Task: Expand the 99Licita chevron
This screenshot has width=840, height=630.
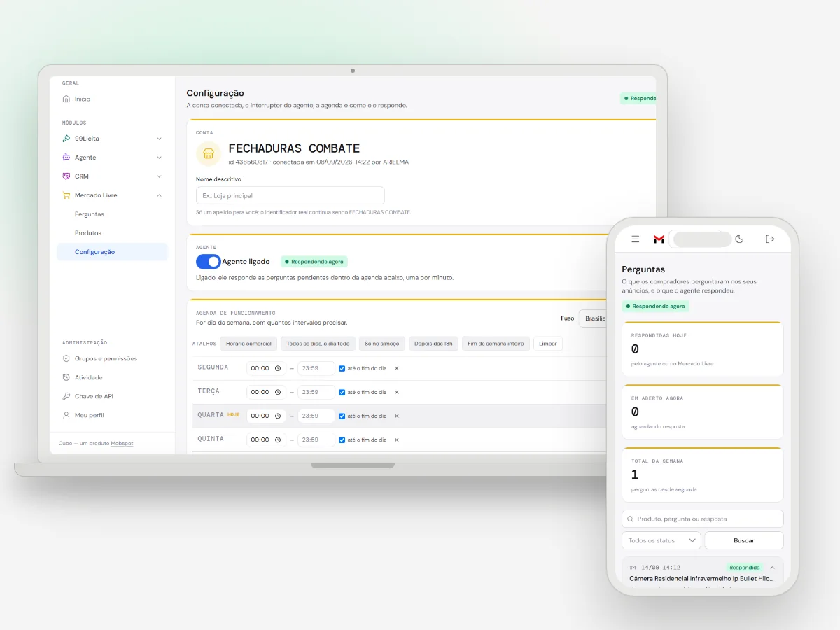Action: [159, 139]
